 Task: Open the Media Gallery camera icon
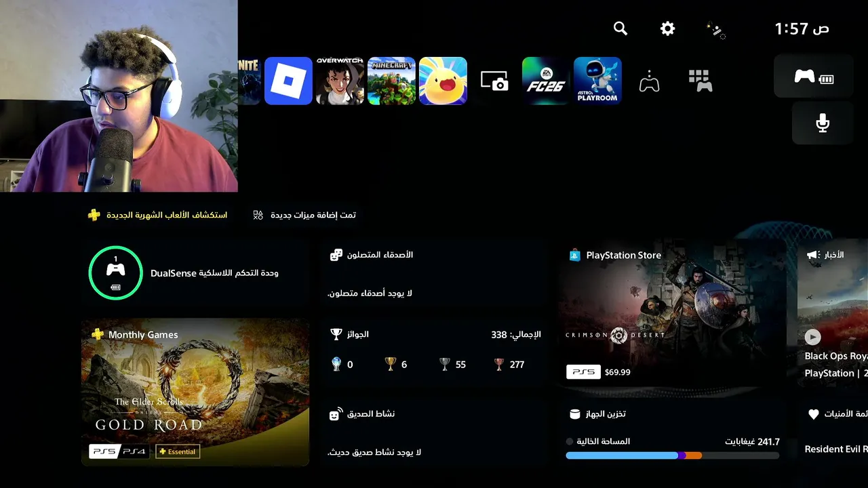pos(494,81)
